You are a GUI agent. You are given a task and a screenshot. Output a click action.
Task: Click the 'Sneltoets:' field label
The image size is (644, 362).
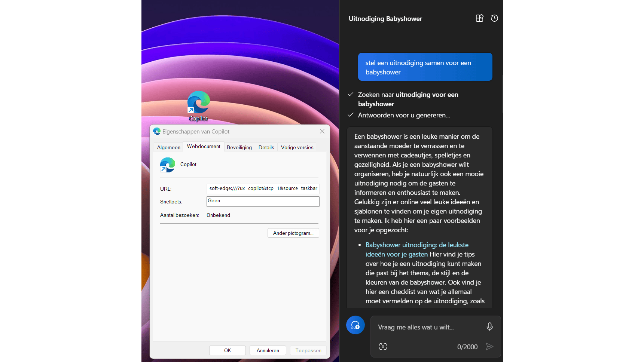point(171,202)
